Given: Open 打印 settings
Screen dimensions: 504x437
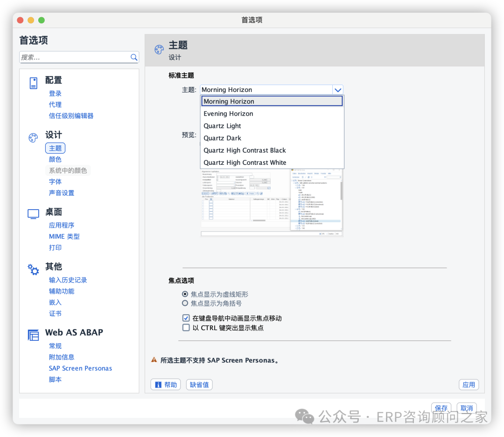Looking at the screenshot, I should pyautogui.click(x=55, y=247).
